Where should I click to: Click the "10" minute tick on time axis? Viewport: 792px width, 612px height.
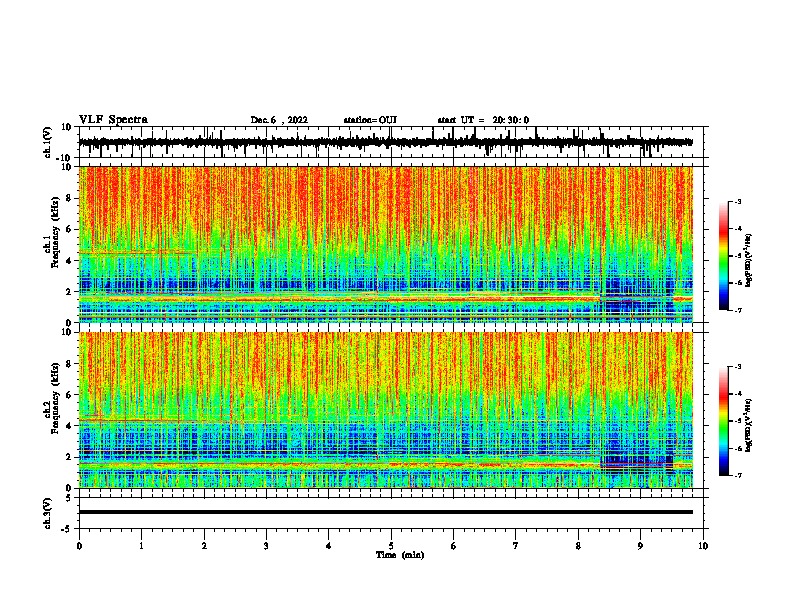703,545
